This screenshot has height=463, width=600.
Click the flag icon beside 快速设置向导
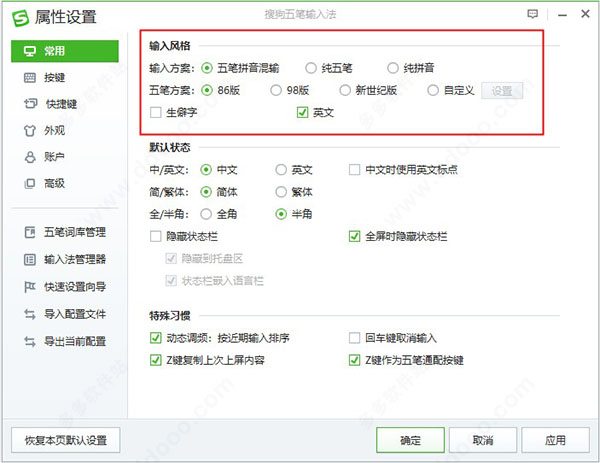point(30,287)
